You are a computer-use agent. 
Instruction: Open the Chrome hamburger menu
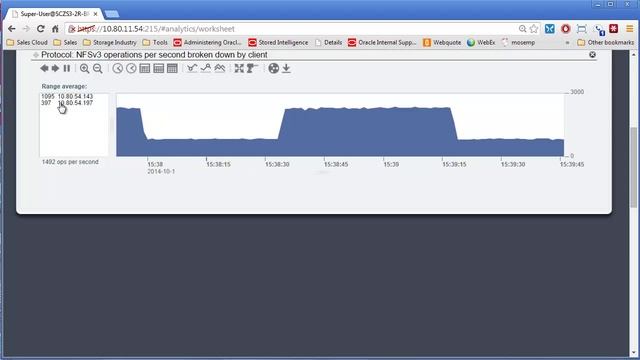coord(630,29)
